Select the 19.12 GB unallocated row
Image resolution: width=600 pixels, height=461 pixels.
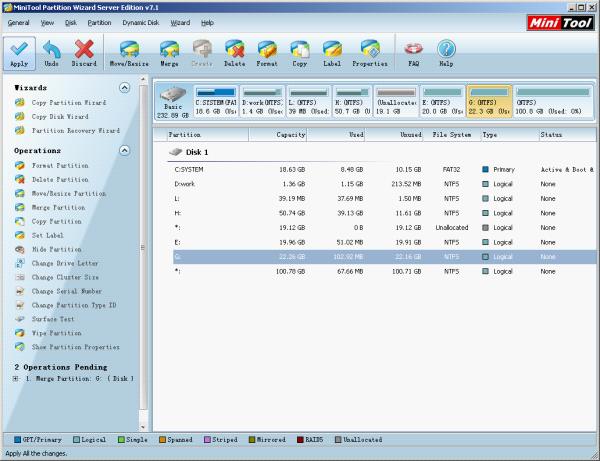(383, 228)
